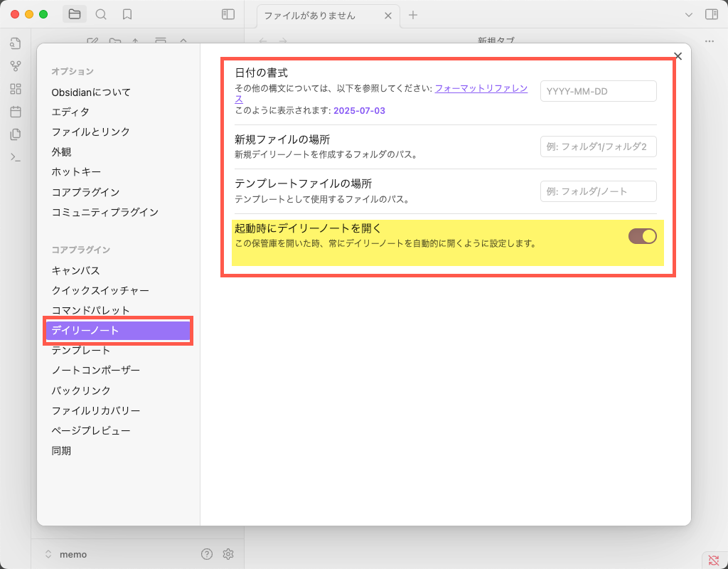728x569 pixels.
Task: Click the sync status icon
Action: coord(714,560)
